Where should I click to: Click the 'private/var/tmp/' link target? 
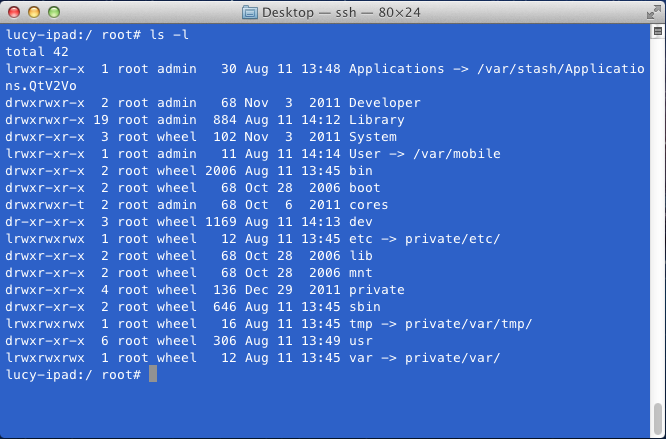[x=468, y=324]
